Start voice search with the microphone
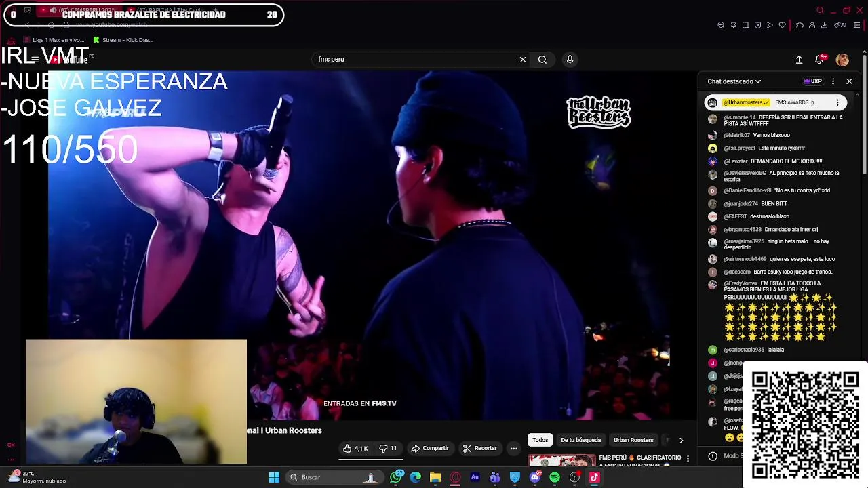Viewport: 868px width, 488px height. click(570, 60)
